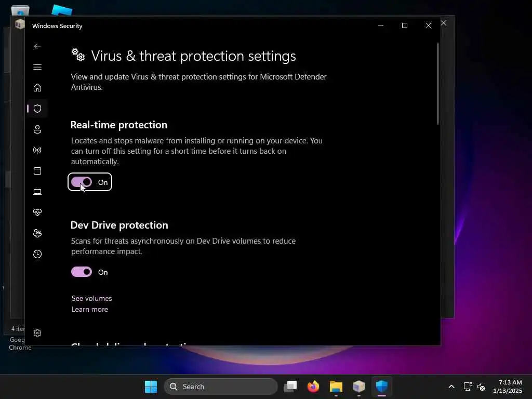This screenshot has height=399, width=532.
Task: Go back using the back arrow
Action: 37,46
